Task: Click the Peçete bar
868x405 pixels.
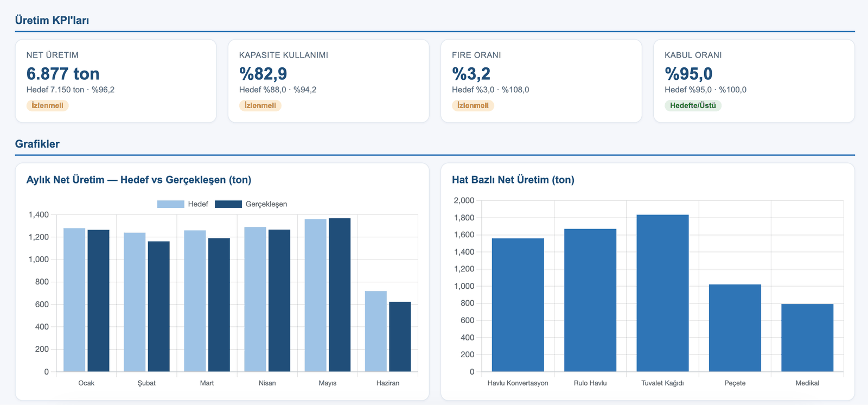Action: pyautogui.click(x=735, y=328)
